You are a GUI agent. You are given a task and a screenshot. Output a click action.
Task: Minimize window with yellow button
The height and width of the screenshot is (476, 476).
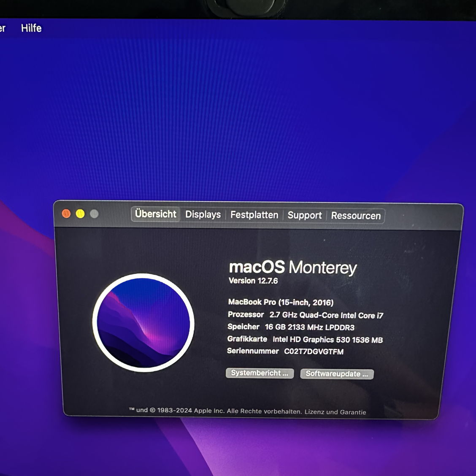click(80, 214)
